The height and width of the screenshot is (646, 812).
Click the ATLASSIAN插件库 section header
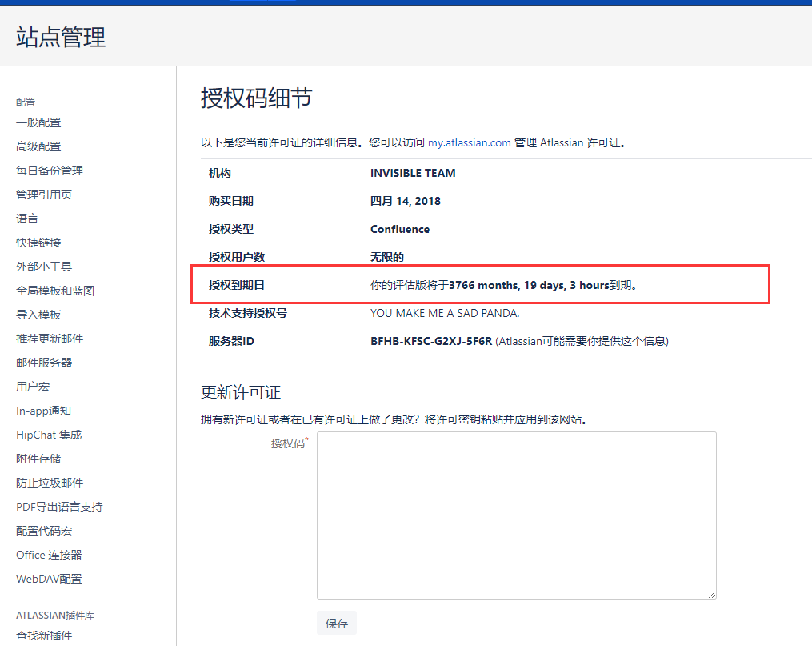coord(55,616)
